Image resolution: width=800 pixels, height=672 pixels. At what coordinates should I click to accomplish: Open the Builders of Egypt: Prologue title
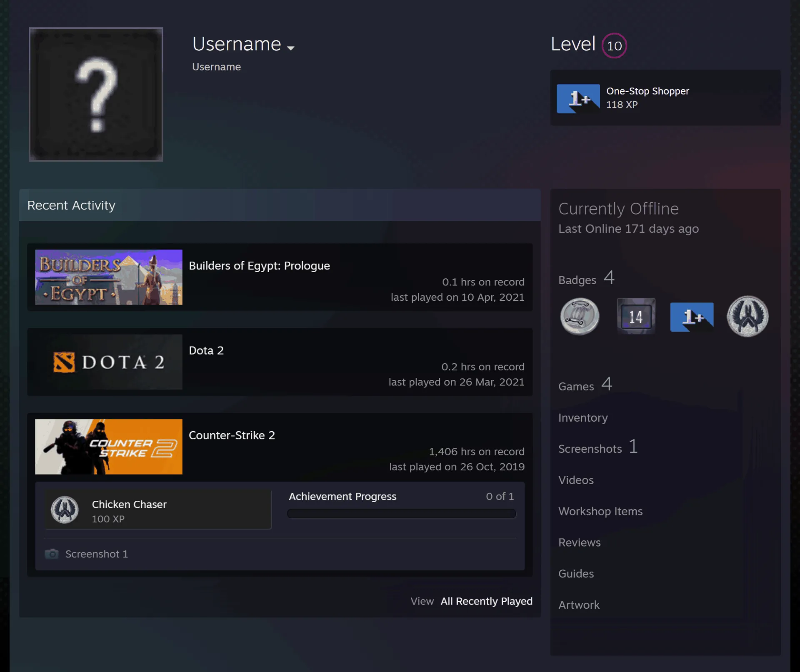click(x=259, y=266)
